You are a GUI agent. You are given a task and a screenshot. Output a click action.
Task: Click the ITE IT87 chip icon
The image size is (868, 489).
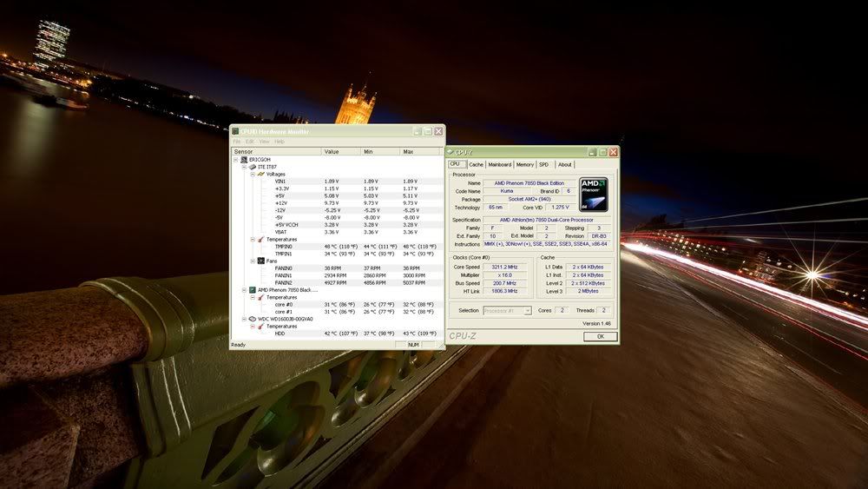[x=252, y=167]
